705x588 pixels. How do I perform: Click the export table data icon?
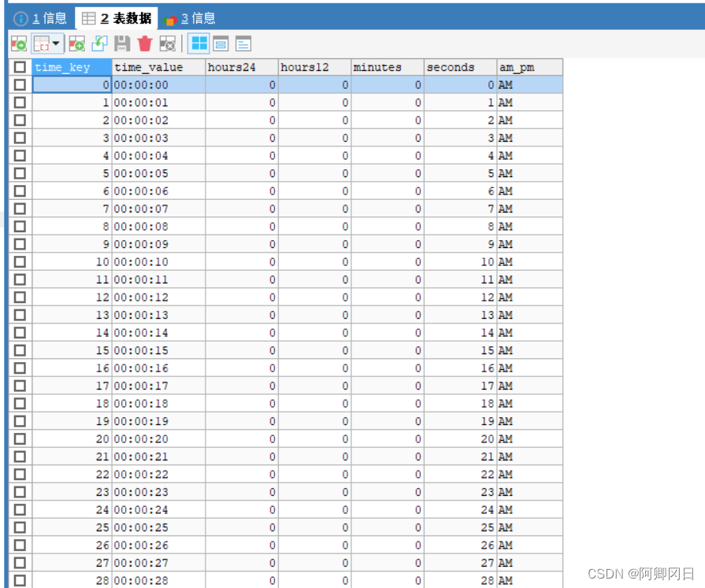click(18, 44)
